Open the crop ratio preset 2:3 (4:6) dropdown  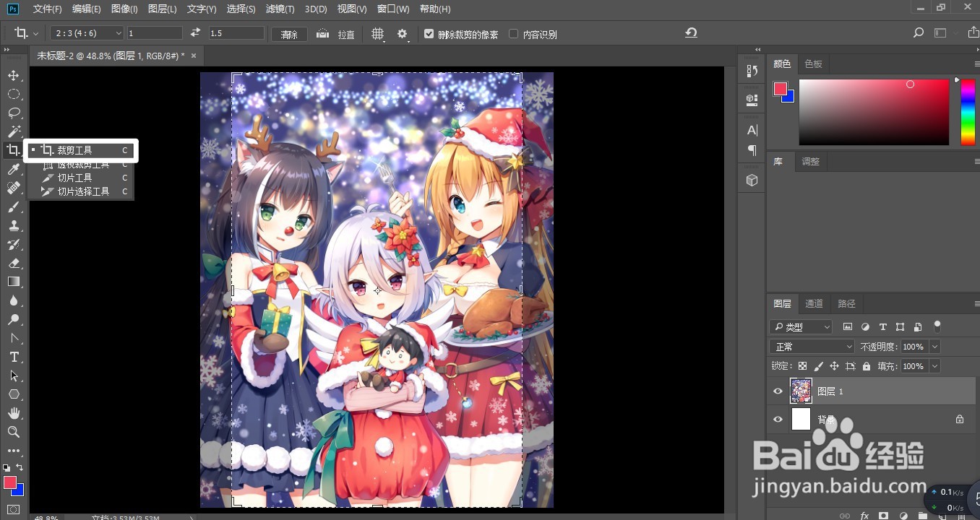pos(87,33)
